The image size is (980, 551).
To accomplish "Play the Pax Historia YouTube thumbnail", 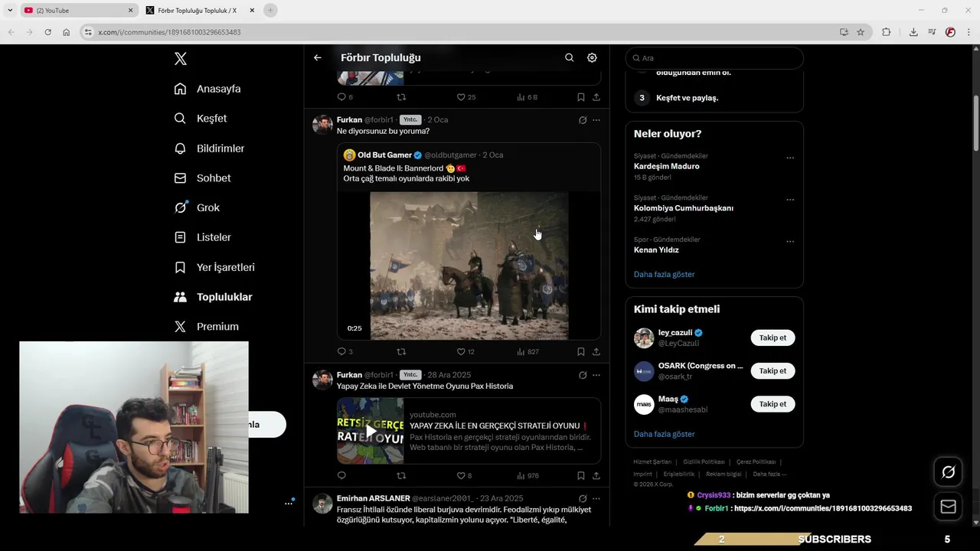I will [371, 431].
